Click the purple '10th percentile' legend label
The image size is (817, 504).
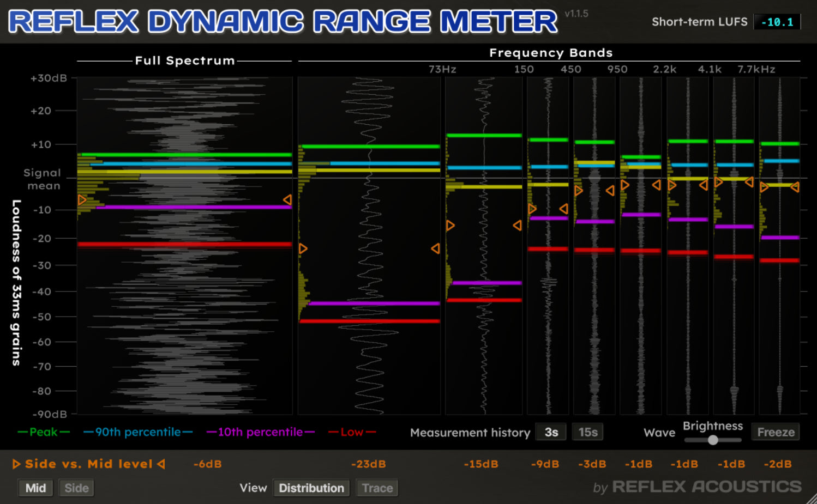[x=261, y=432]
